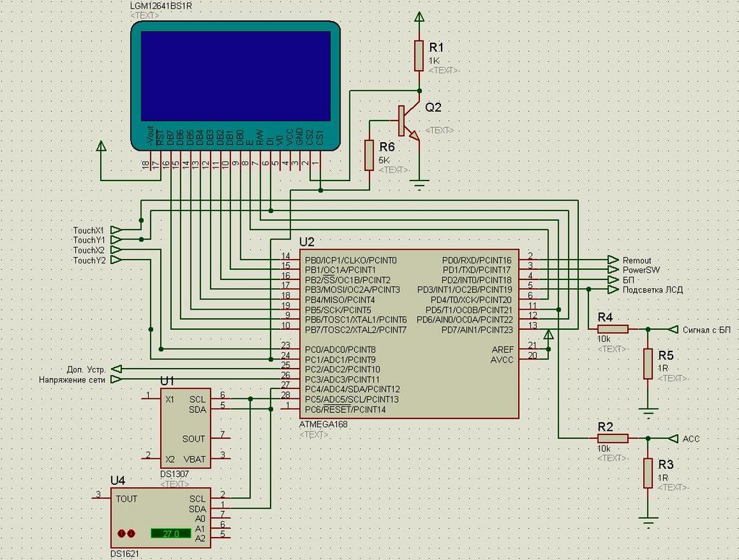Click the Remout output terminal
739x560 pixels.
613,260
